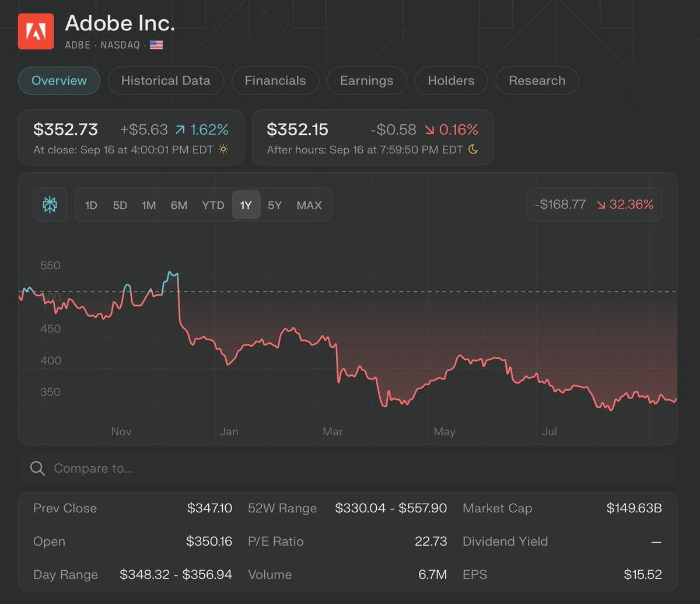Click the moon icon beside after hours
The width and height of the screenshot is (700, 604).
pyautogui.click(x=473, y=149)
